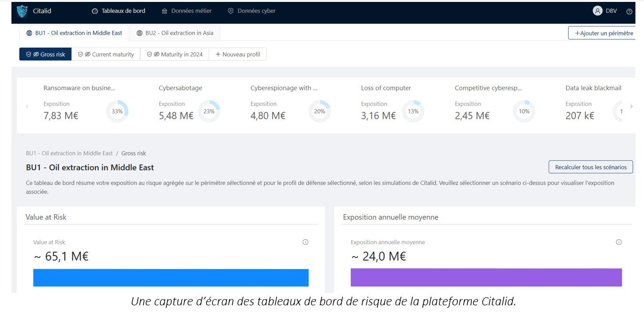Switch to BU2 - Oil extraction in Asia tab

(x=174, y=33)
